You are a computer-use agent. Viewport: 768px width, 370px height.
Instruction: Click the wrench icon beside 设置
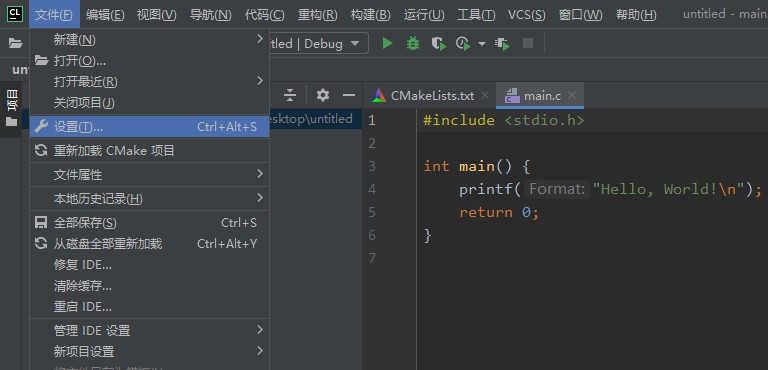pos(41,126)
